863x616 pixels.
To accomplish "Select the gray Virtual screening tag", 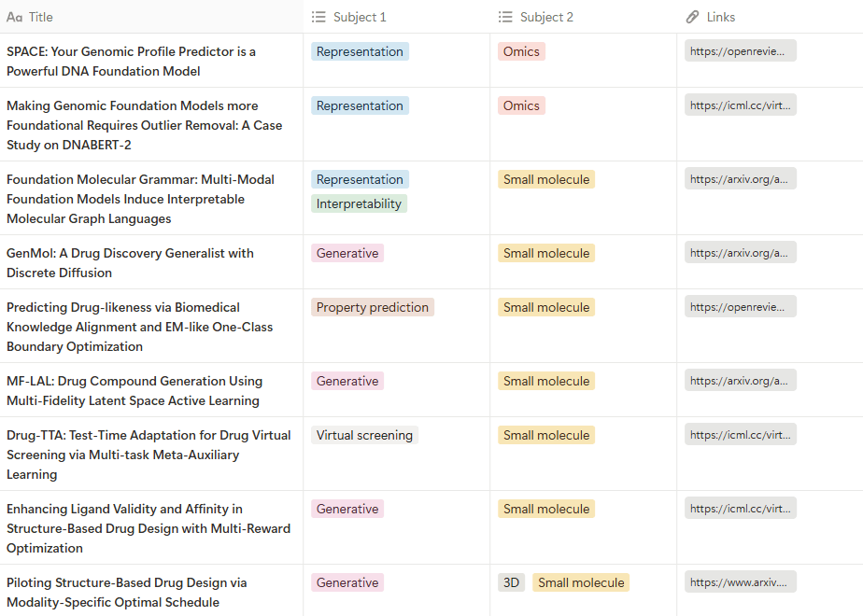I will [364, 435].
